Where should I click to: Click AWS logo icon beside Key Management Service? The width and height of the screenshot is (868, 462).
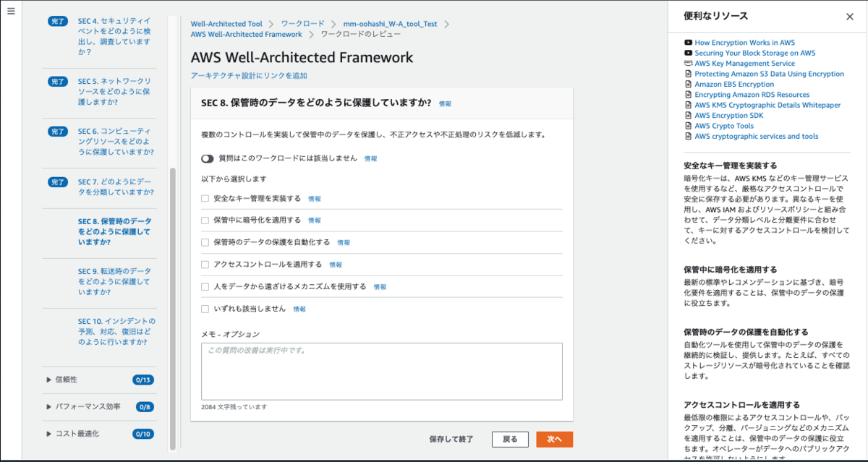688,63
